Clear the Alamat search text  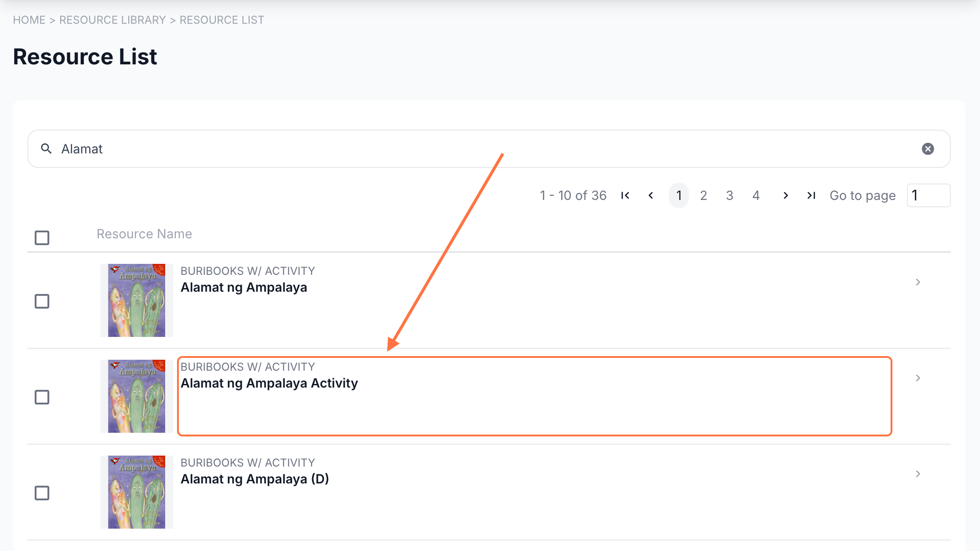click(x=928, y=149)
